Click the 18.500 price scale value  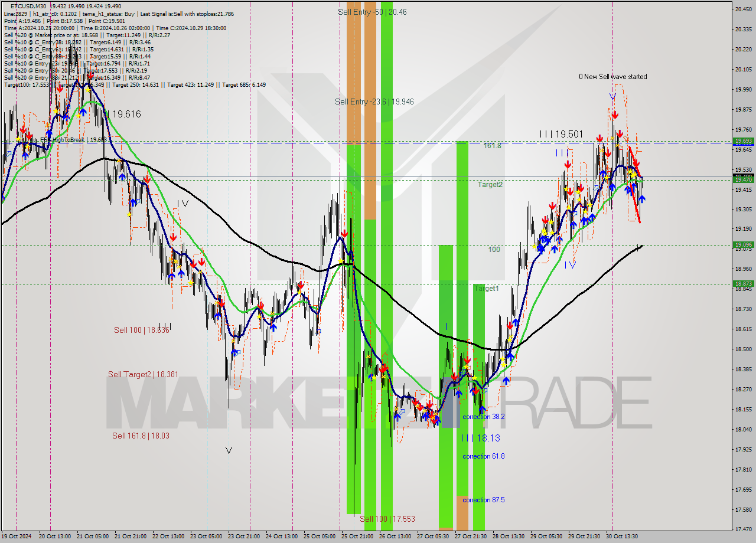pos(743,349)
